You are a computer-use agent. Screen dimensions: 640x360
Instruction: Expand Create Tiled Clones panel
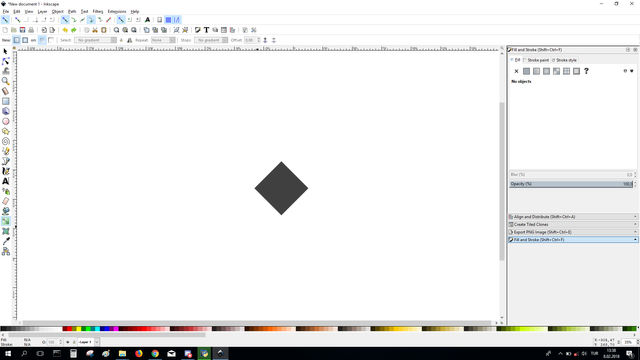click(573, 224)
